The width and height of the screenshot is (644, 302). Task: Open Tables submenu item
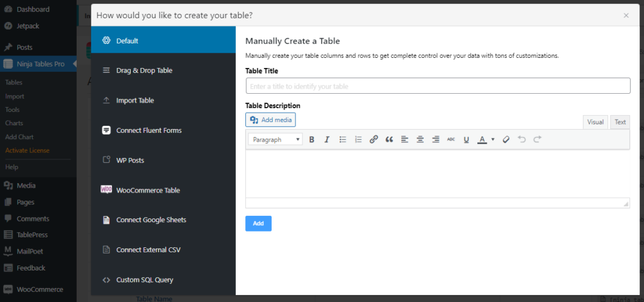pyautogui.click(x=14, y=82)
